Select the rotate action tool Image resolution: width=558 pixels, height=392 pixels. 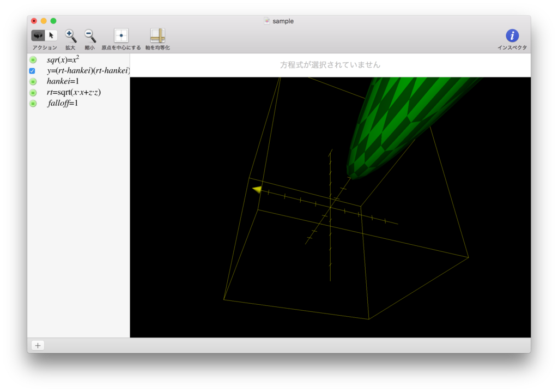pyautogui.click(x=38, y=35)
